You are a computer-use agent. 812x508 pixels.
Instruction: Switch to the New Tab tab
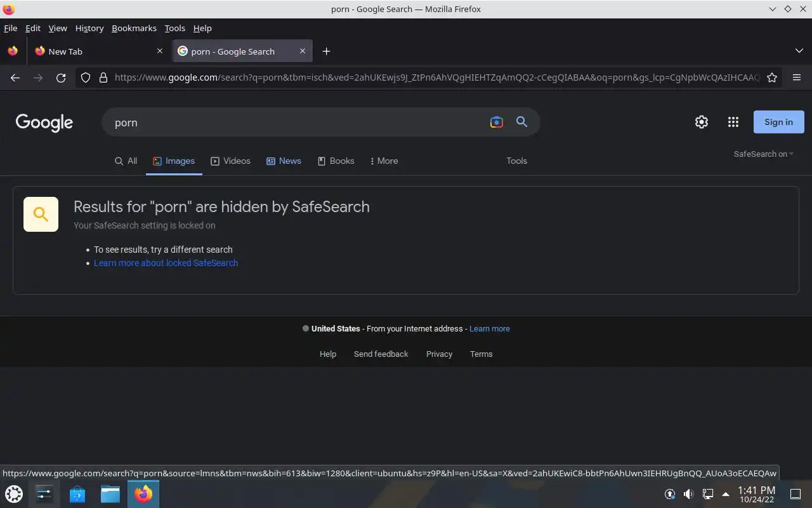(x=98, y=51)
